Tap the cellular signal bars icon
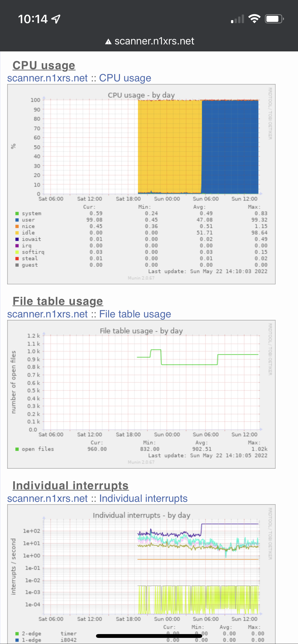The width and height of the screenshot is (298, 644). pos(237,19)
